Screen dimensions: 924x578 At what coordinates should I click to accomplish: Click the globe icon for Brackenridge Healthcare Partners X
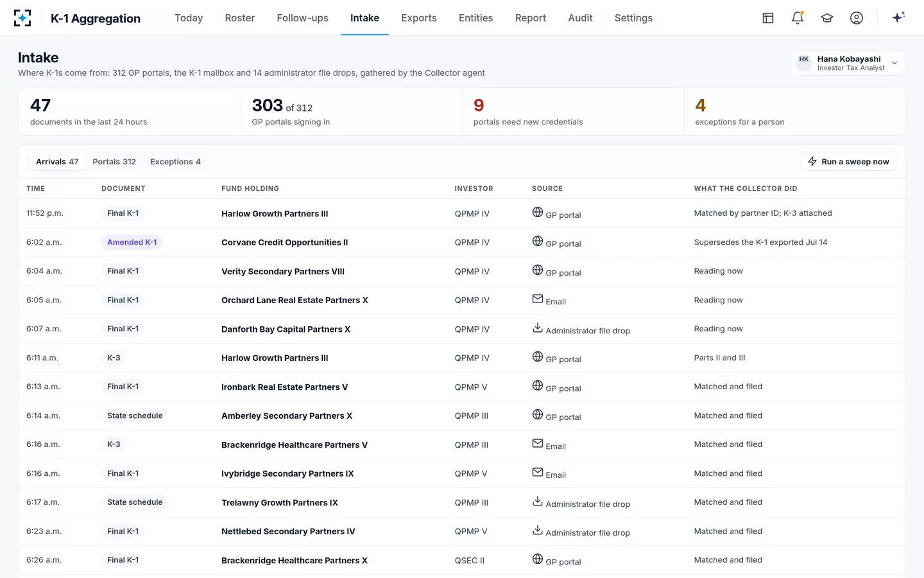pos(538,559)
